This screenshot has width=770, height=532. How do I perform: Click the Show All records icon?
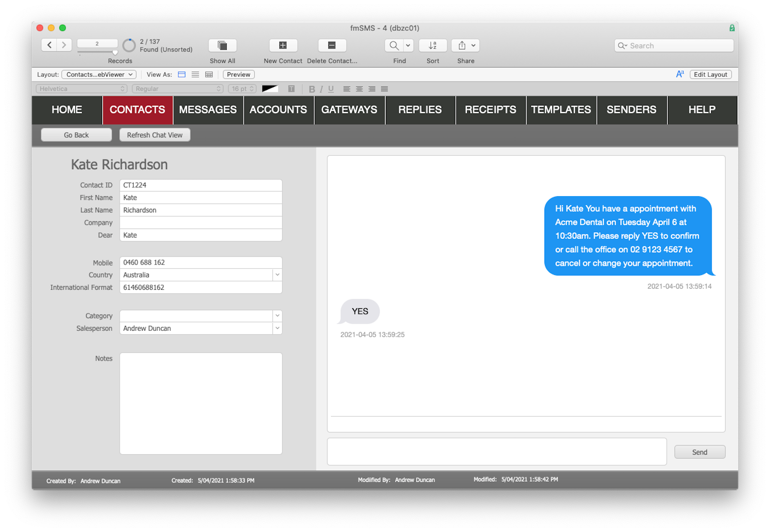pyautogui.click(x=222, y=46)
